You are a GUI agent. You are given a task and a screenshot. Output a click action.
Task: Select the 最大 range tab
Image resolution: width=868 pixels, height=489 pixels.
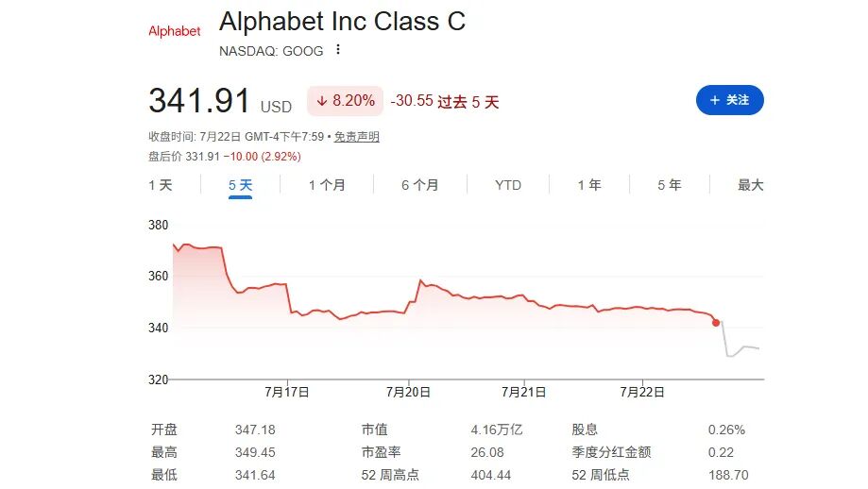[x=751, y=185]
